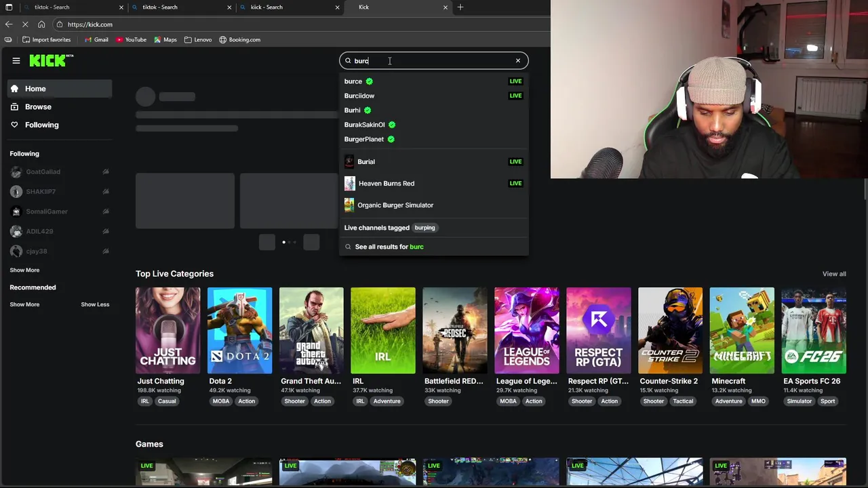
Task: Close the Kick browser tab
Action: pyautogui.click(x=446, y=7)
